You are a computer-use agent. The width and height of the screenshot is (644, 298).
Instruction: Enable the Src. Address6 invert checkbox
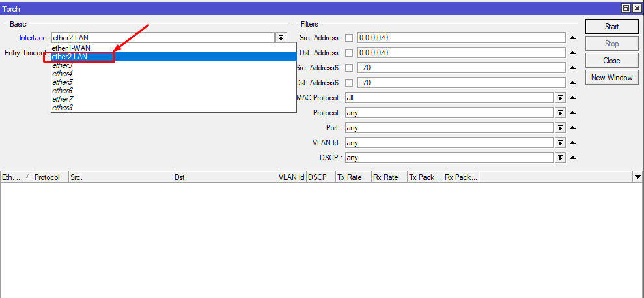[x=348, y=68]
